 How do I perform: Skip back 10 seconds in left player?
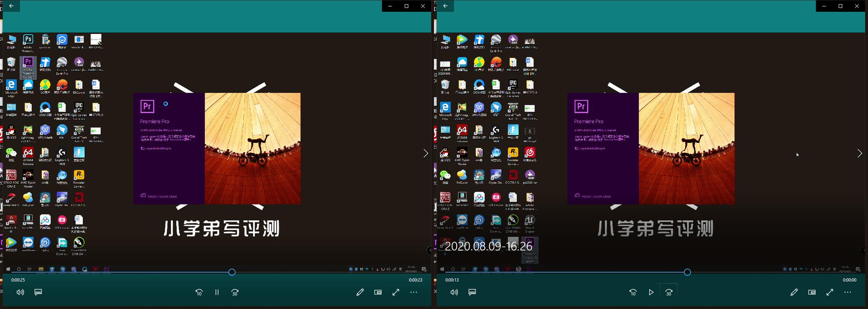tap(199, 292)
